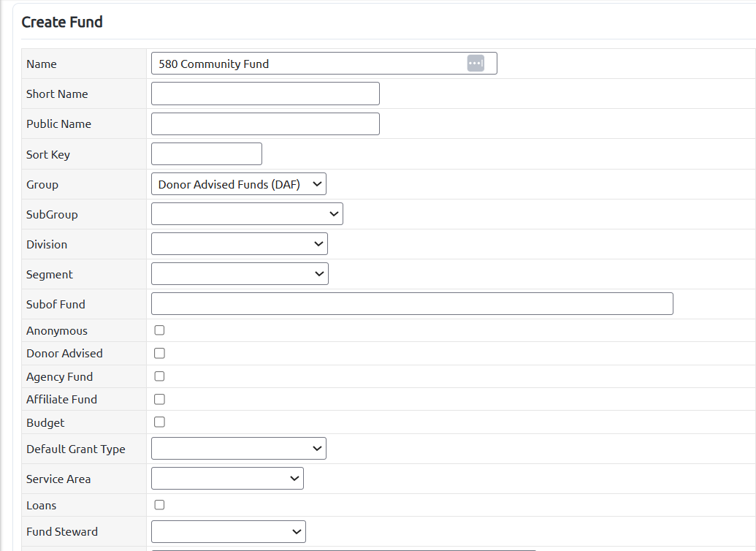Image resolution: width=756 pixels, height=551 pixels.
Task: Open the Fund Steward dropdown
Action: (x=229, y=531)
